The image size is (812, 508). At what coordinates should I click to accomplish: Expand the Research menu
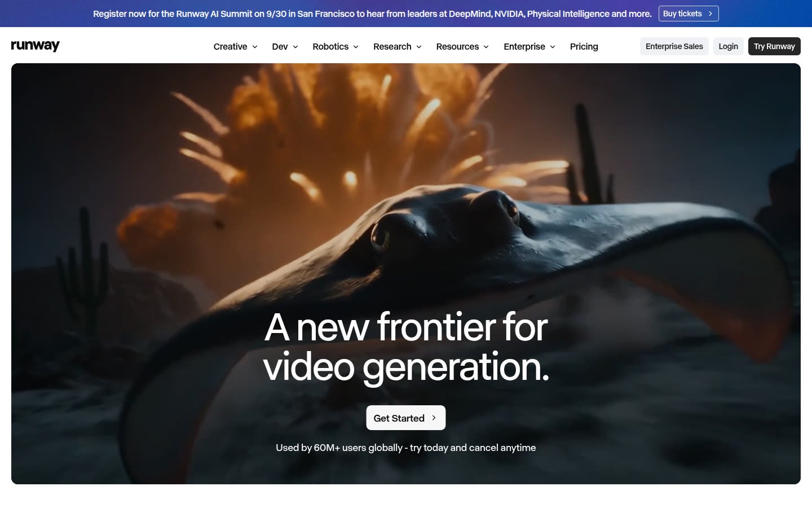pos(397,46)
